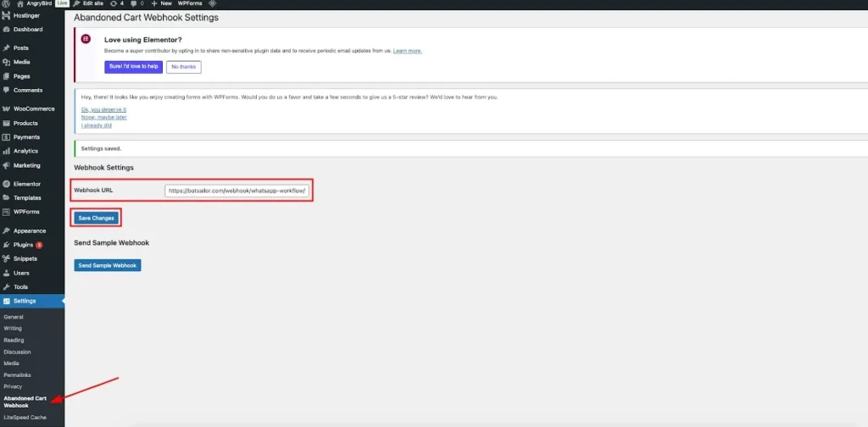Follow the Learn more link
Screen dimensions: 868x427
[x=408, y=51]
